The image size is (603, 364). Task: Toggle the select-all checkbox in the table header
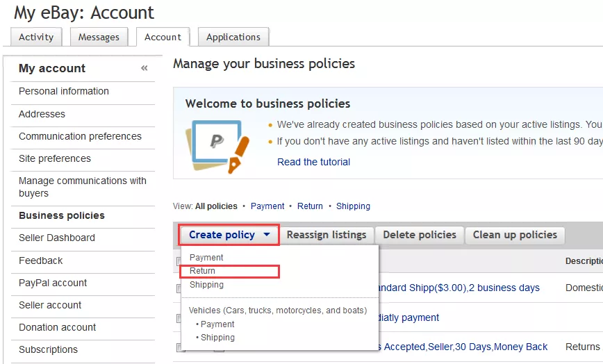pos(179,261)
